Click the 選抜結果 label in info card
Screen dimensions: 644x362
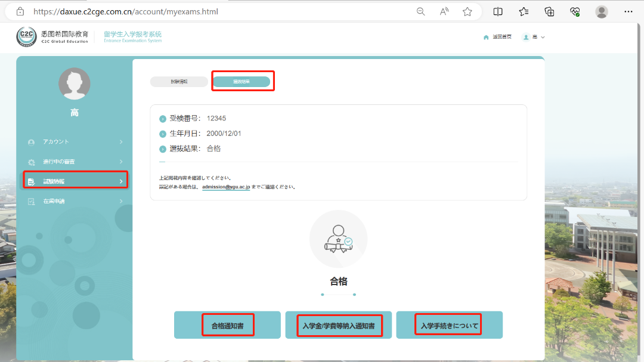click(185, 148)
